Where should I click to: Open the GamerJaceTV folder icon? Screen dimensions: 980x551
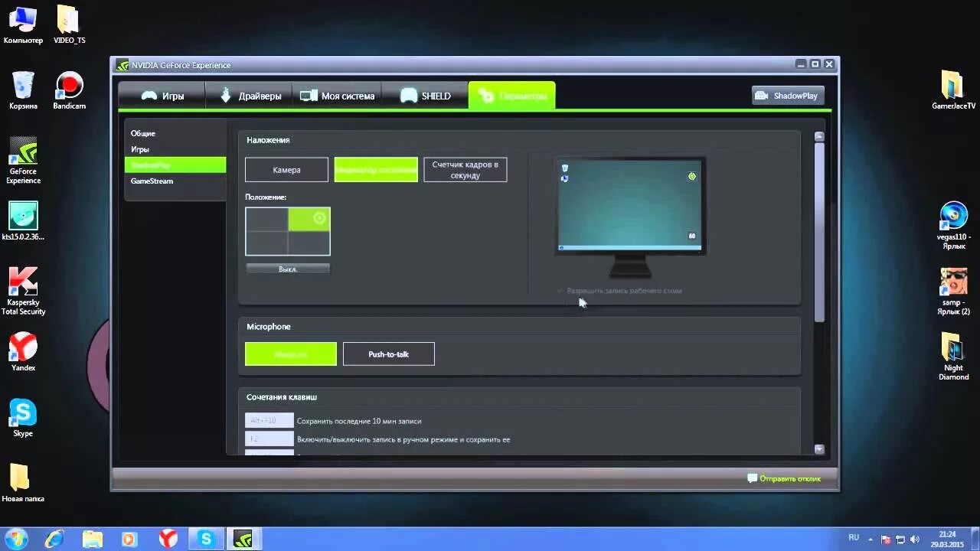[953, 90]
